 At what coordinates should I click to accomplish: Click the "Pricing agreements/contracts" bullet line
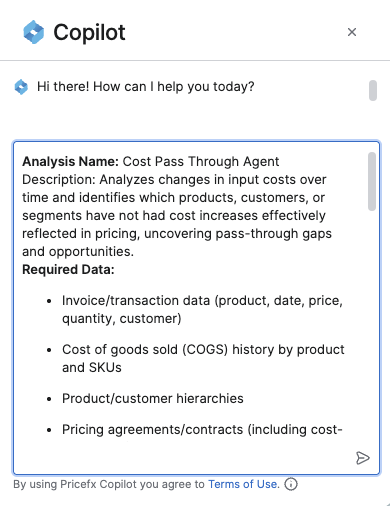pos(202,429)
